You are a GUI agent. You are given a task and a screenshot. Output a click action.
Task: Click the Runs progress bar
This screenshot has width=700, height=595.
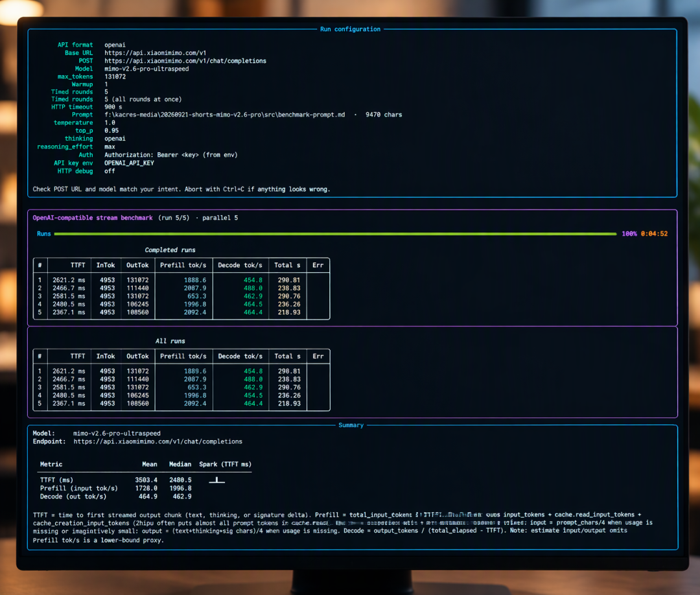[335, 234]
